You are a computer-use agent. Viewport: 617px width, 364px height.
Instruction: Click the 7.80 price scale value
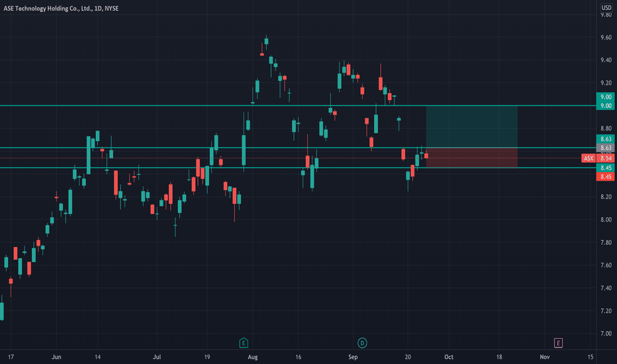[606, 242]
